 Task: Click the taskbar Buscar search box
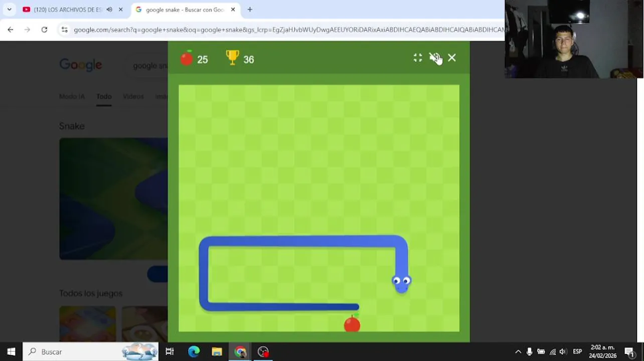click(91, 351)
